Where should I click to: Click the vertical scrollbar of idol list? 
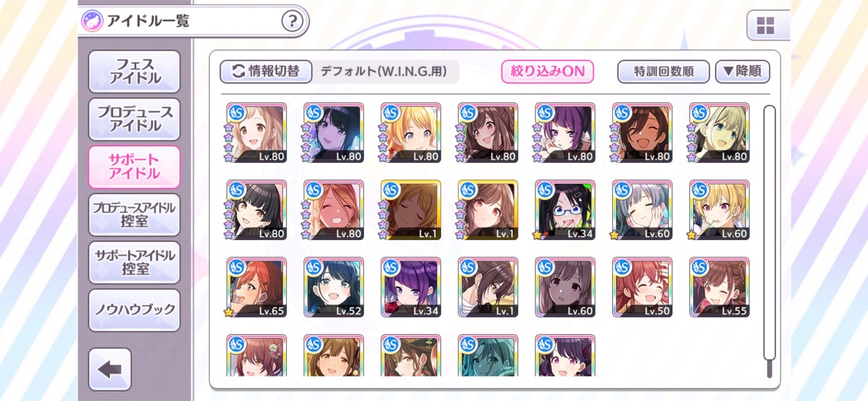(769, 241)
